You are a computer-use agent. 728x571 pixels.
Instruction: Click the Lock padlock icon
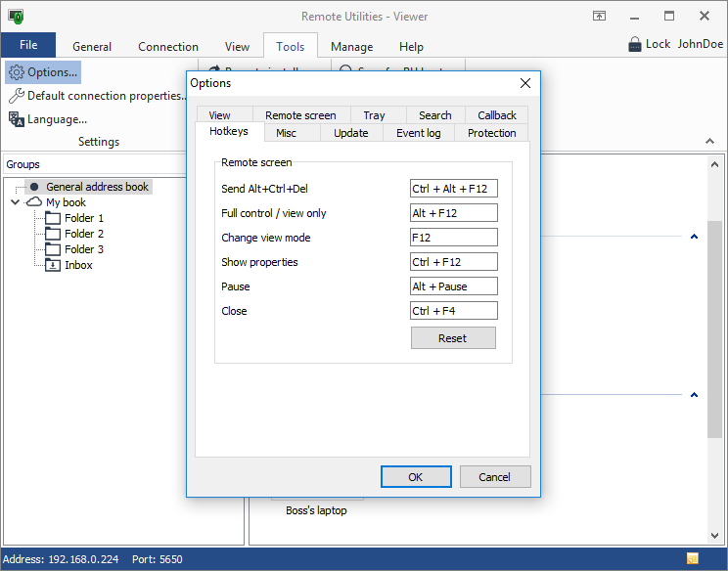(634, 44)
